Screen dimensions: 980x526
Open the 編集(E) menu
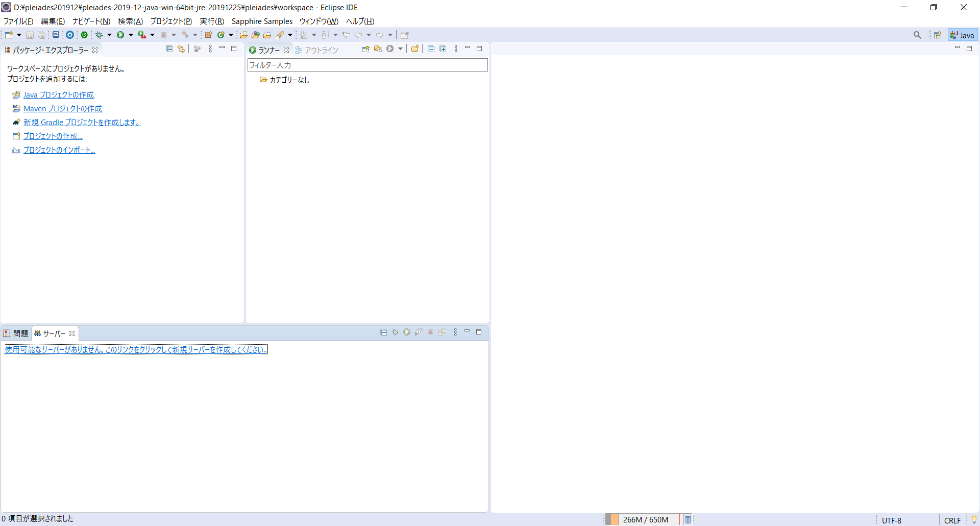tap(53, 21)
